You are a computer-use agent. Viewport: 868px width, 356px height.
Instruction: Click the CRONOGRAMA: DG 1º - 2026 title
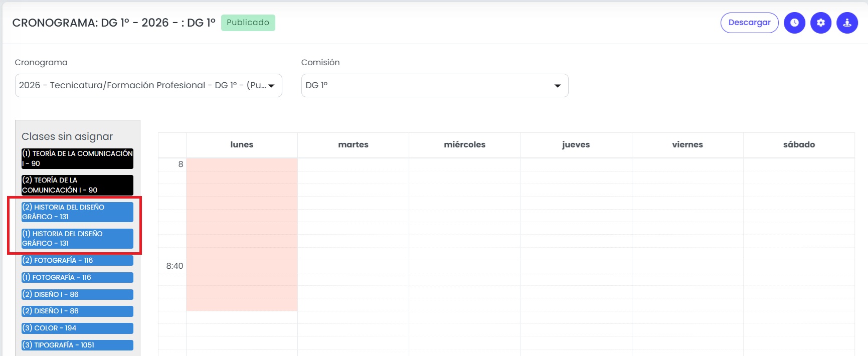(x=114, y=23)
